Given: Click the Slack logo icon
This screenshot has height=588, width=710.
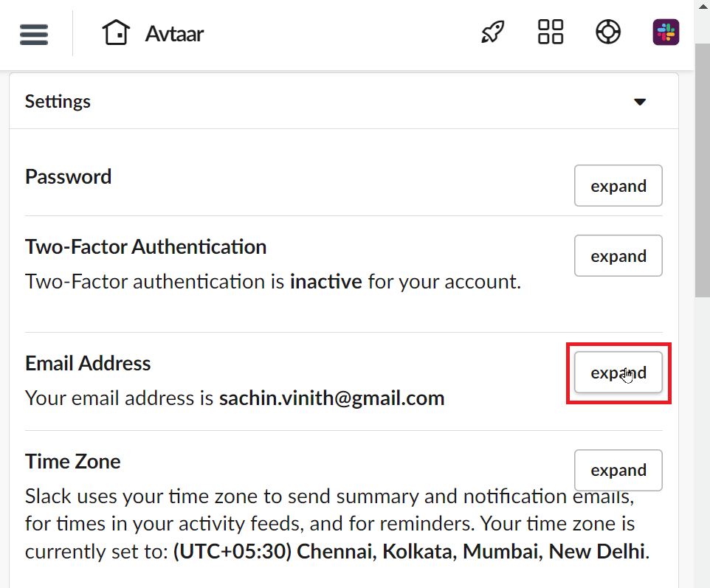Looking at the screenshot, I should (x=666, y=32).
